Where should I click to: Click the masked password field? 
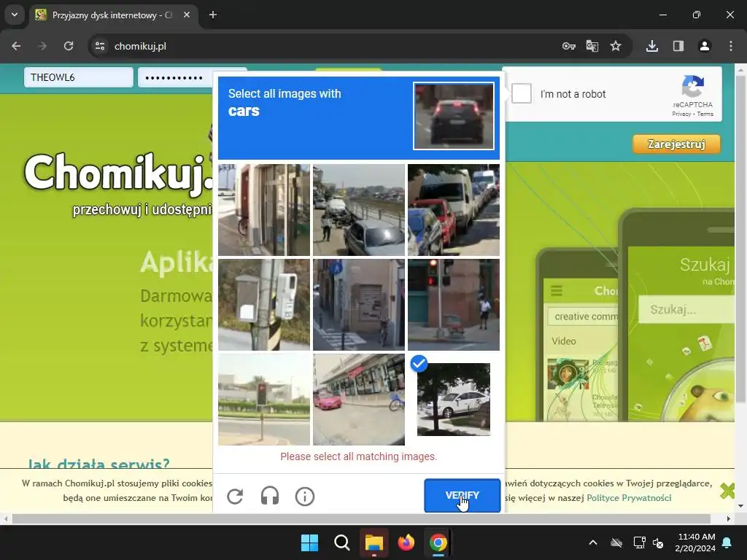pyautogui.click(x=175, y=77)
